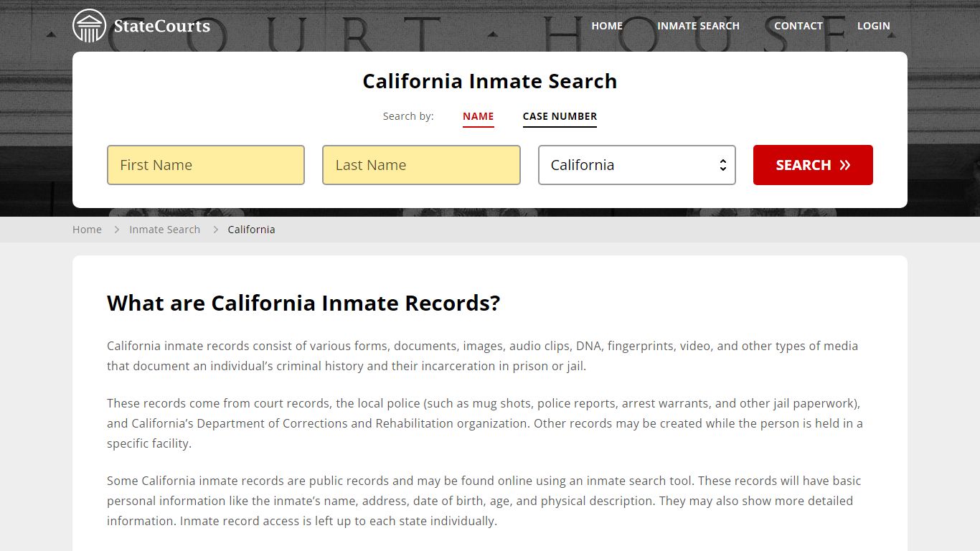Select the NAME search tab
This screenshot has height=551, width=980.
pyautogui.click(x=478, y=116)
